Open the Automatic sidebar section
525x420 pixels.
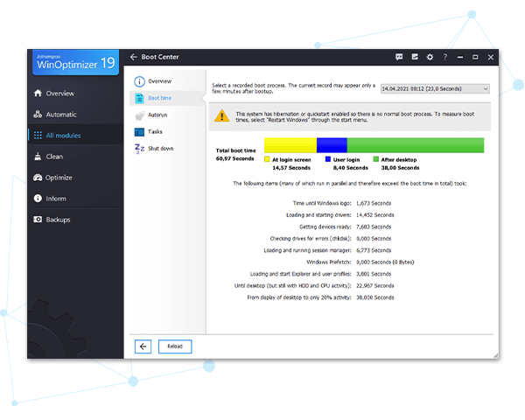75,115
